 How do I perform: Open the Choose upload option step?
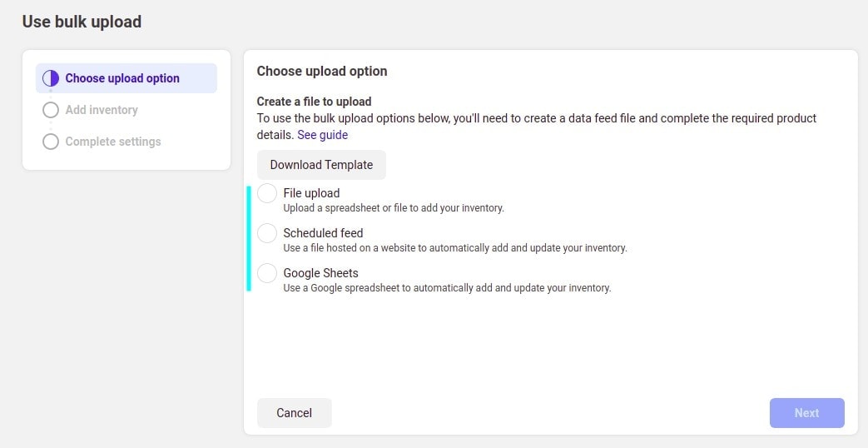coord(126,78)
